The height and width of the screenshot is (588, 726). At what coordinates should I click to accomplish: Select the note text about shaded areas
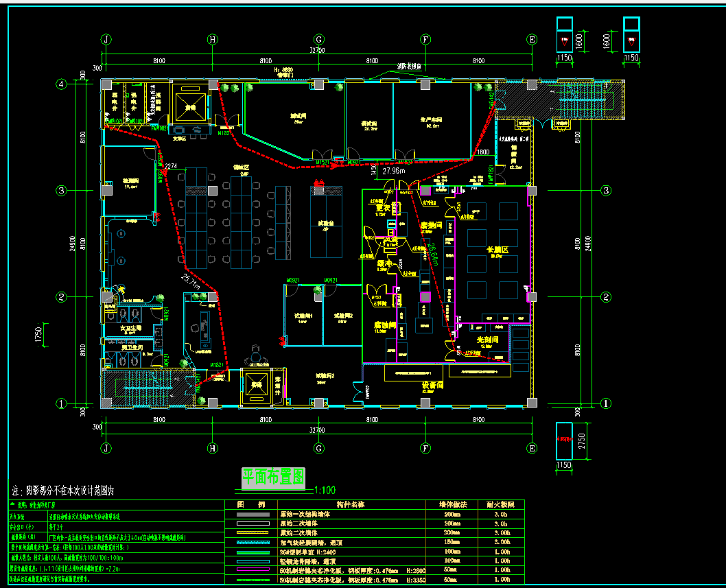(67, 491)
